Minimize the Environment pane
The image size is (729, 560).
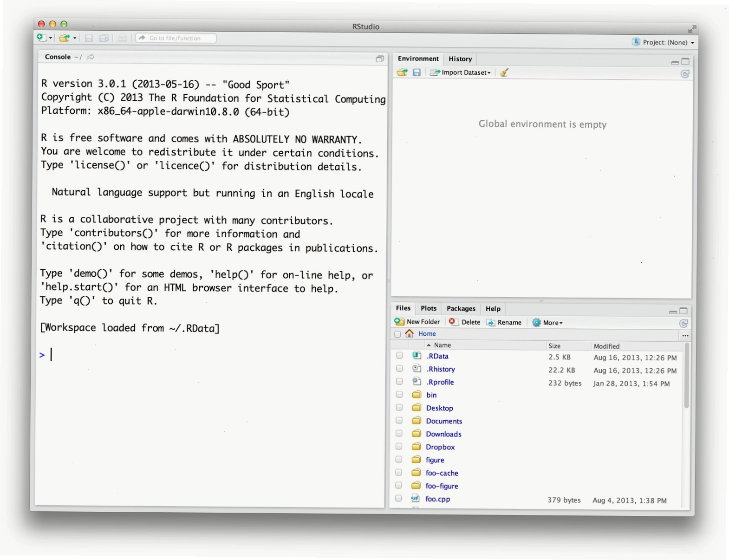[675, 62]
